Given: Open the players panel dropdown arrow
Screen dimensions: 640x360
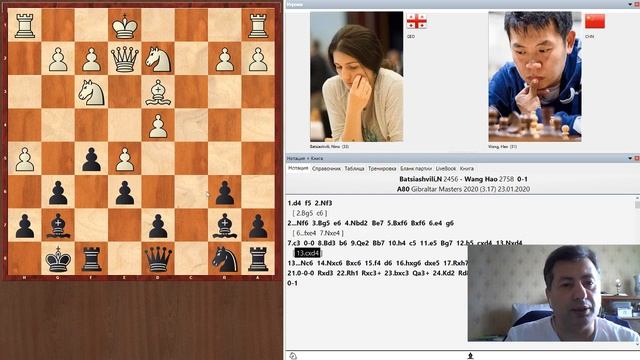Looking at the screenshot, I should tap(630, 4).
